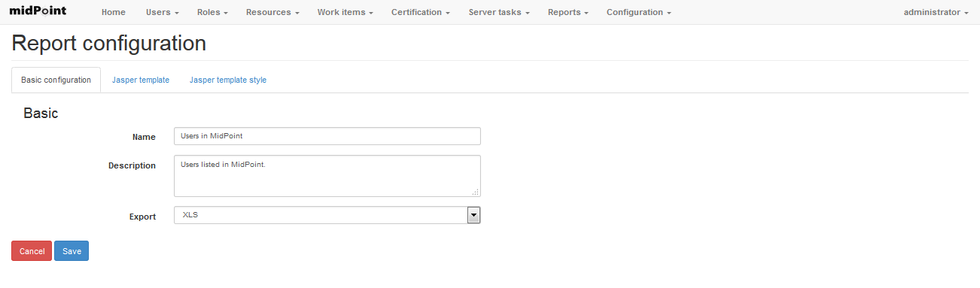Click the Name field label
The height and width of the screenshot is (288, 980).
point(144,137)
